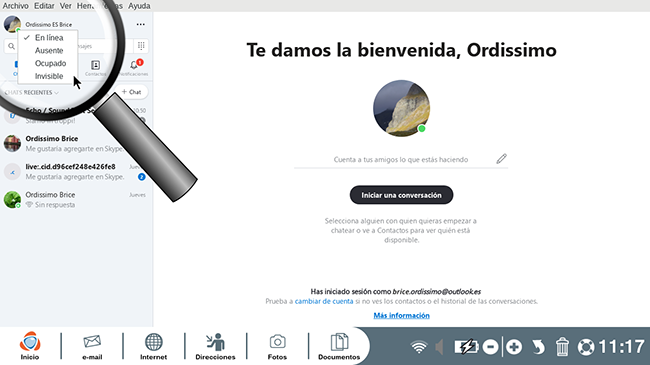
Task: Open the Más información link
Action: (x=401, y=316)
